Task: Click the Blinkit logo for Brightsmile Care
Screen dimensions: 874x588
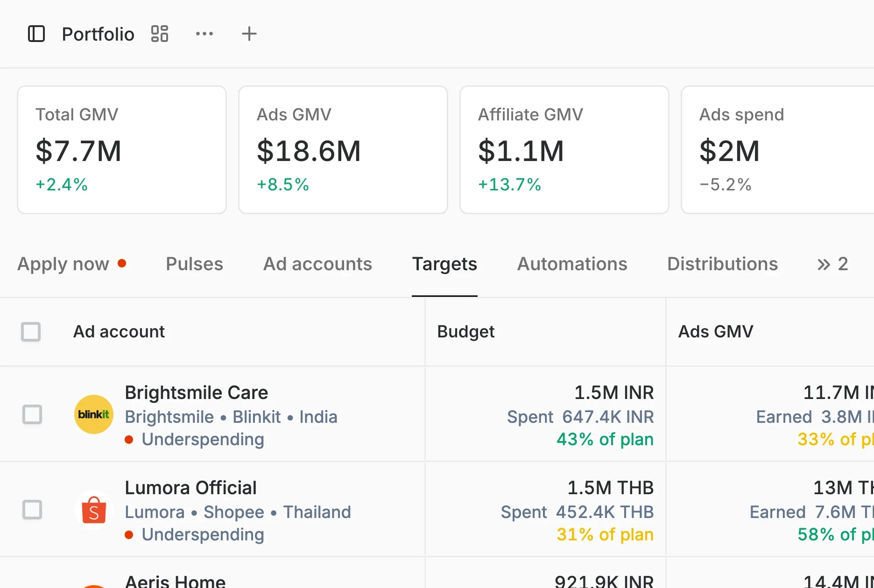Action: click(94, 414)
